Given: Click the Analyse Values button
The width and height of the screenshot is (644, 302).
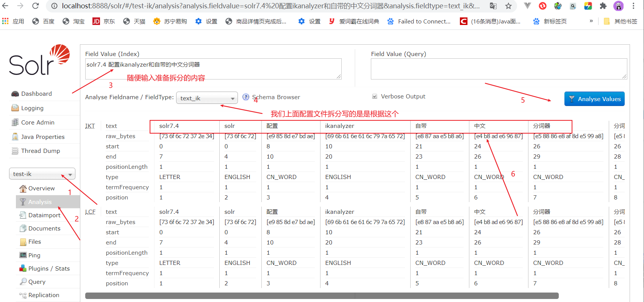Looking at the screenshot, I should click(594, 99).
